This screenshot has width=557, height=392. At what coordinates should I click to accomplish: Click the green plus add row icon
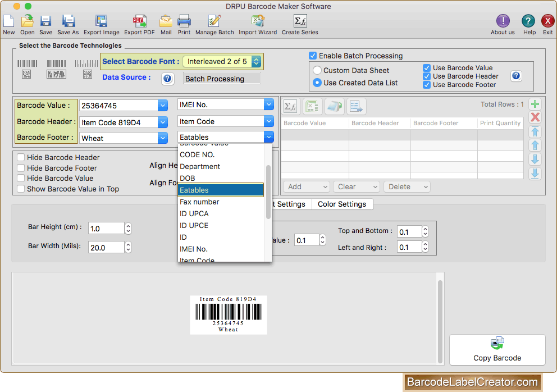[535, 104]
